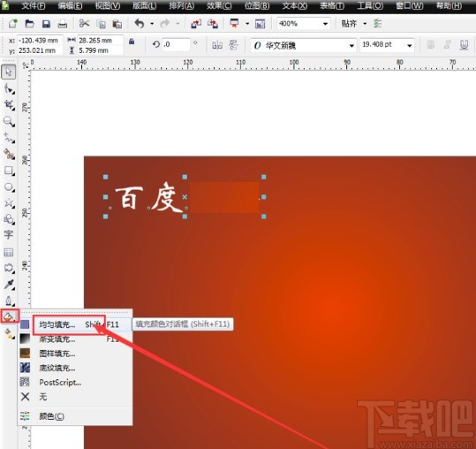
Task: Select the Crop tool
Action: point(9,105)
